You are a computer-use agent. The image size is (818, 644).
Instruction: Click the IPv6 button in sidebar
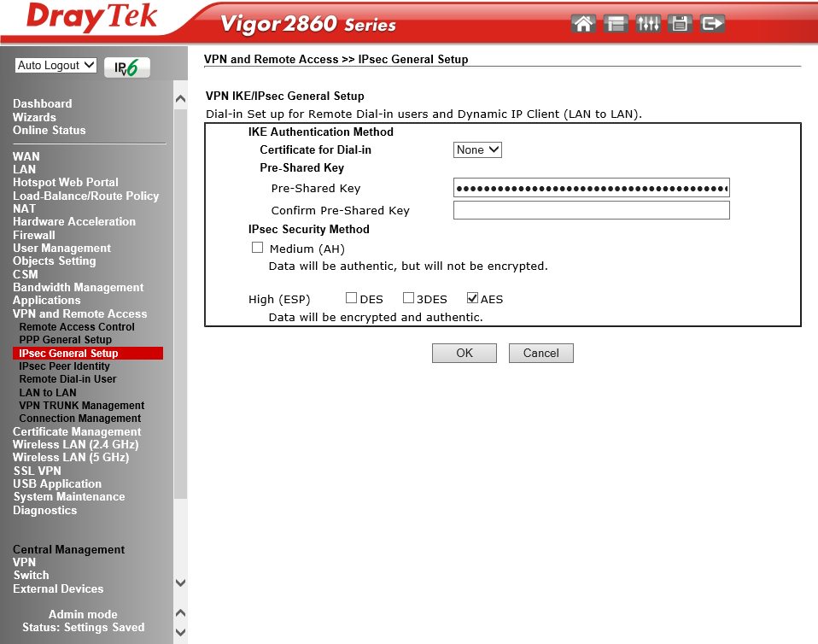(x=126, y=67)
